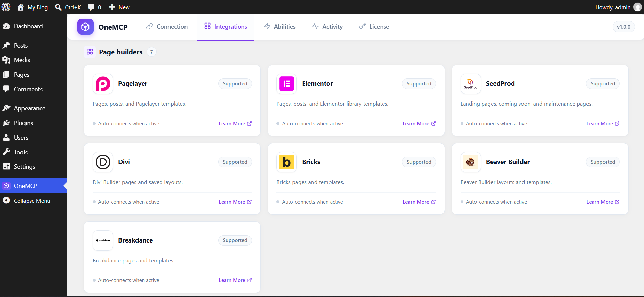Click the Elementor logo icon
Viewport: 644px width, 297px height.
pos(287,84)
